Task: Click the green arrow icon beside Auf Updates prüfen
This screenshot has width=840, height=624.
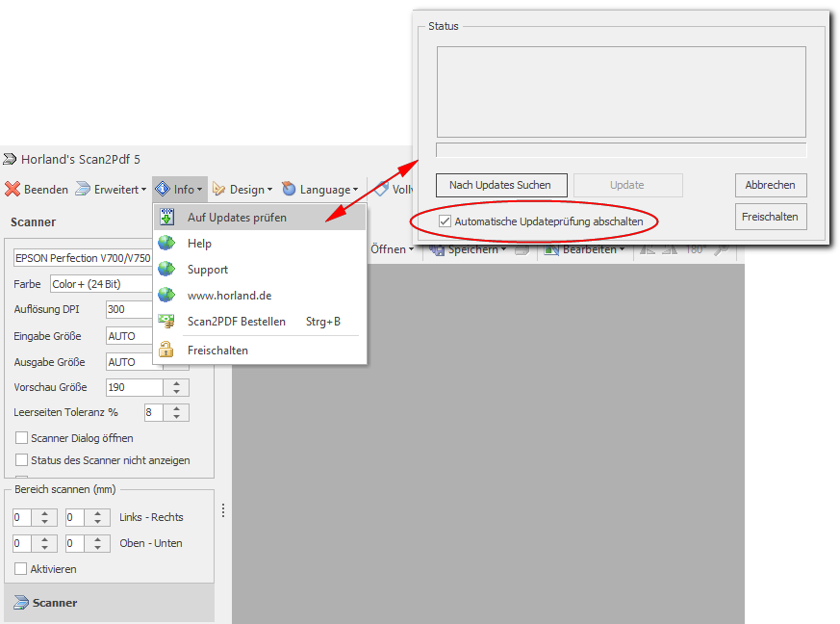Action: 167,217
